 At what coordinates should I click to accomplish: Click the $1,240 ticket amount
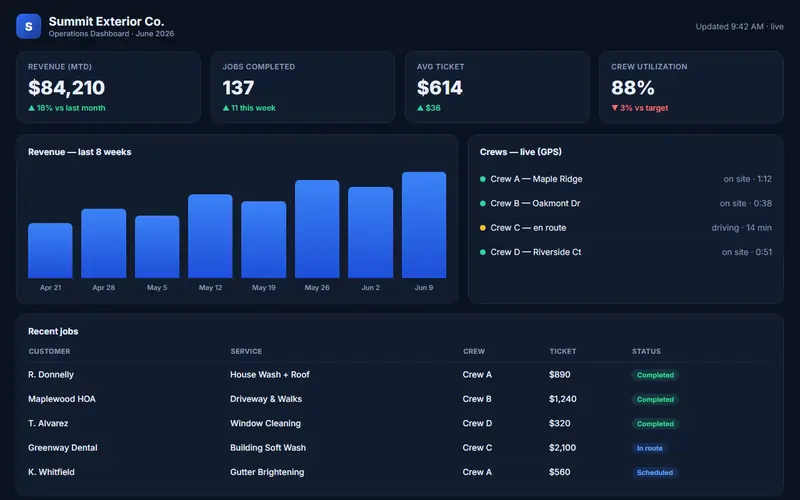pos(563,399)
